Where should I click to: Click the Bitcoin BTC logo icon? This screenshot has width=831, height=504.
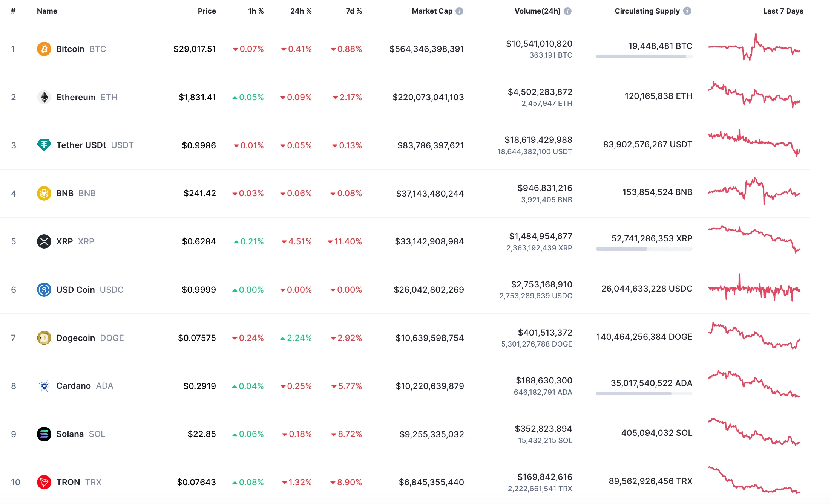point(44,49)
